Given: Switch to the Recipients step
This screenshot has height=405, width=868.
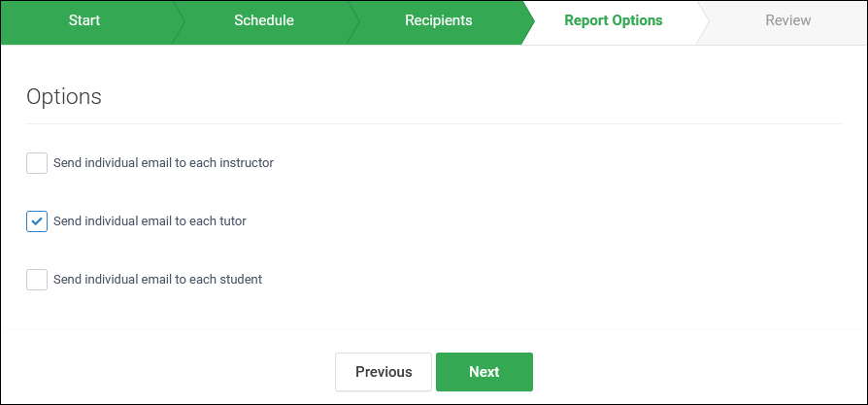Looking at the screenshot, I should point(438,20).
